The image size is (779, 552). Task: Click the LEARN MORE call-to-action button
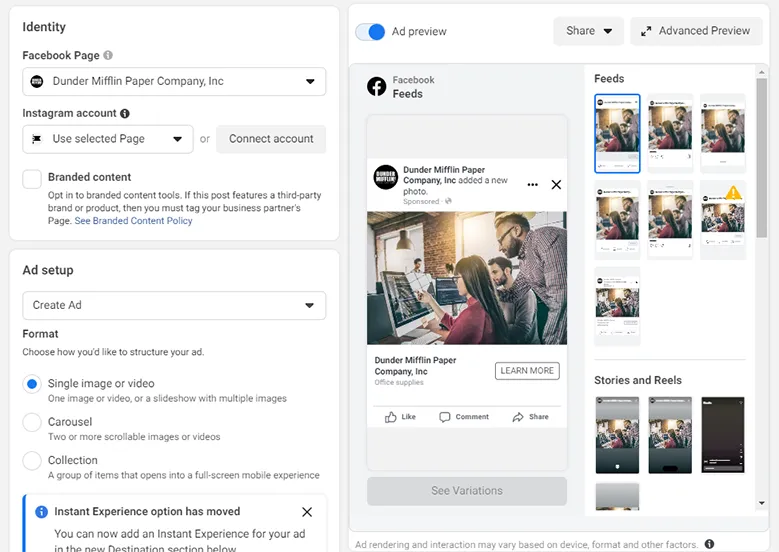pos(527,371)
